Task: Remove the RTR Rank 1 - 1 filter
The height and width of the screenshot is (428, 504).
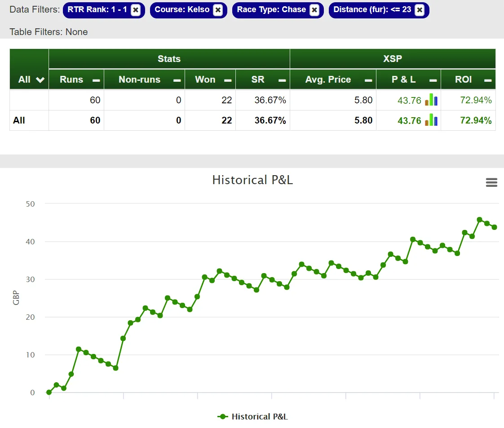Action: 136,10
